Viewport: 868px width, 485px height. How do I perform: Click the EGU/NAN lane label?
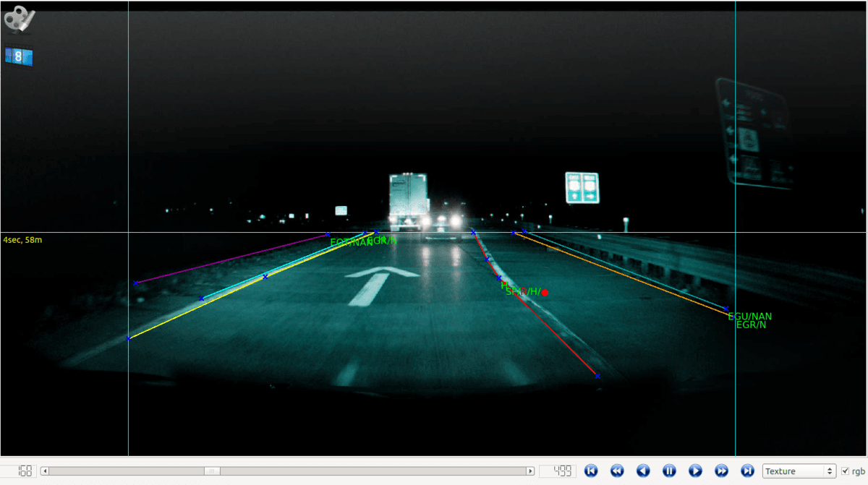click(750, 317)
